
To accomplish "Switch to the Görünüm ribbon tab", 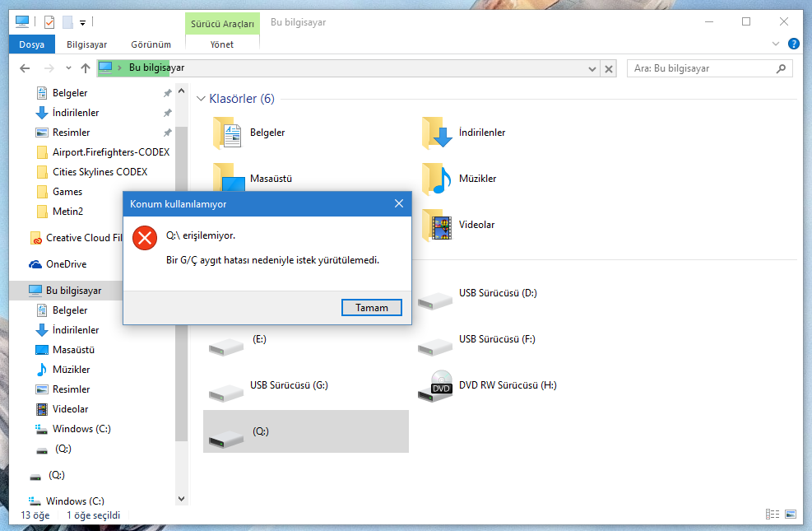I will point(151,44).
